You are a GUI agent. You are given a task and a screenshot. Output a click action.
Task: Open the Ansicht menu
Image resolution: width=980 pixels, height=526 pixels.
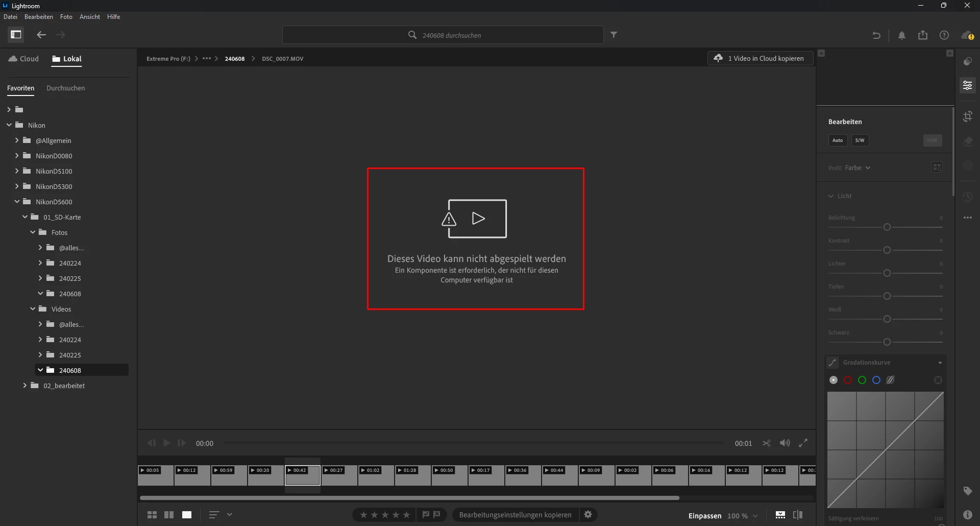tap(90, 17)
